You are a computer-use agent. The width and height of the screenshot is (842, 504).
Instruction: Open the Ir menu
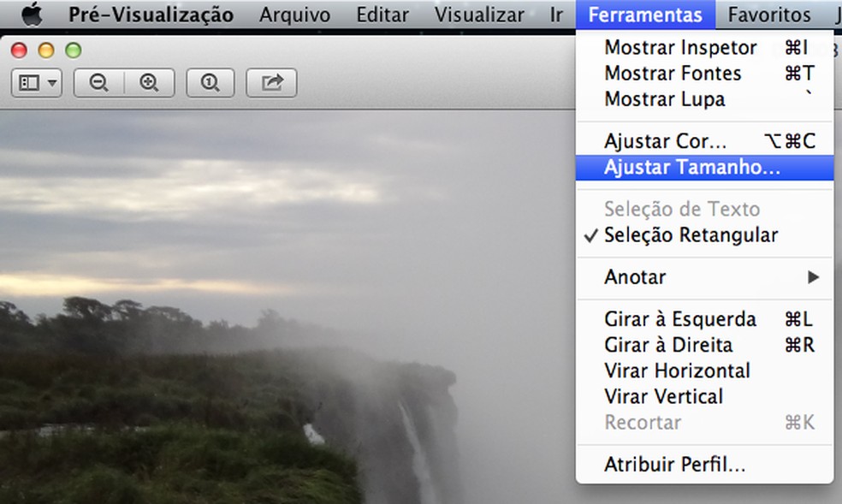click(556, 15)
